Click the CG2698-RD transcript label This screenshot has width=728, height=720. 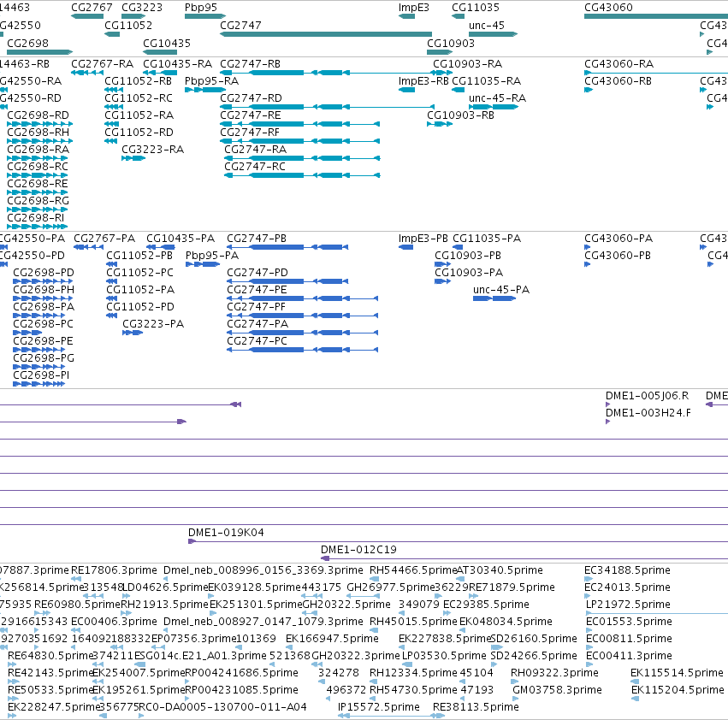click(x=38, y=115)
